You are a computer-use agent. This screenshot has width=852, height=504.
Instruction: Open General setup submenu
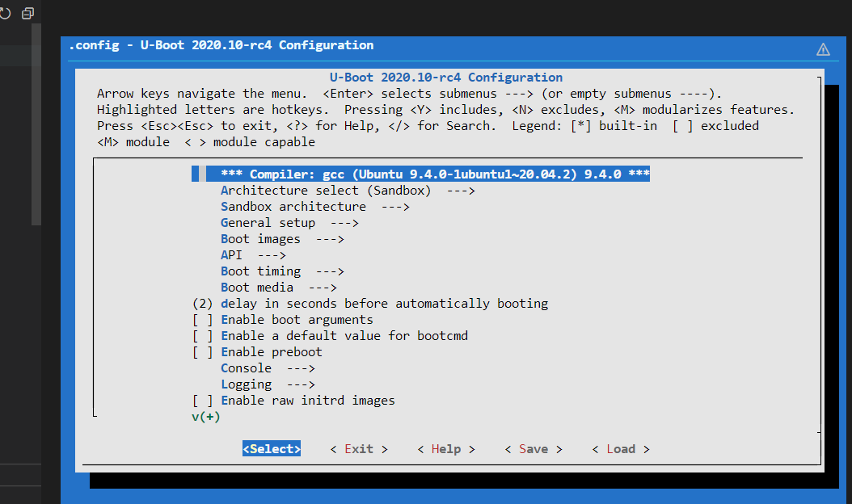(x=289, y=223)
